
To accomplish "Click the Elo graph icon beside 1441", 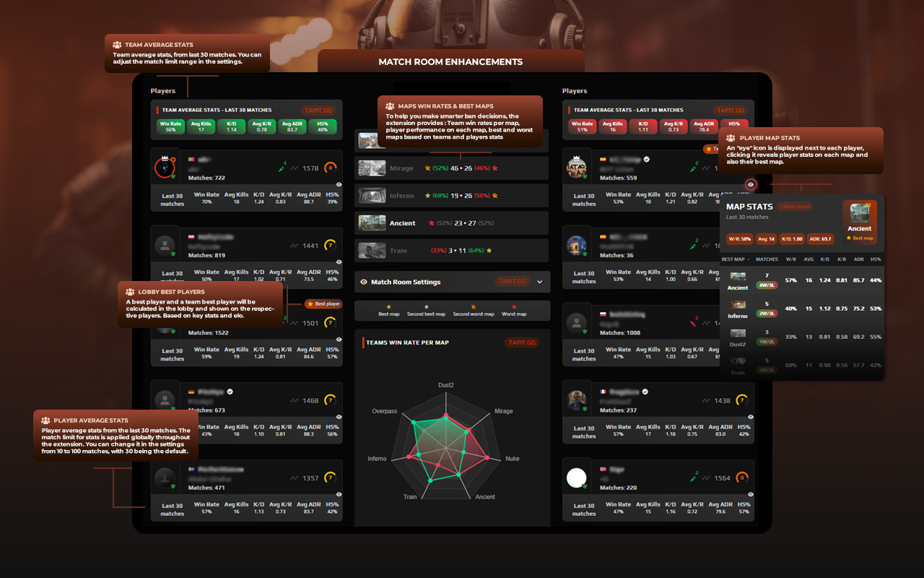I will click(x=294, y=246).
